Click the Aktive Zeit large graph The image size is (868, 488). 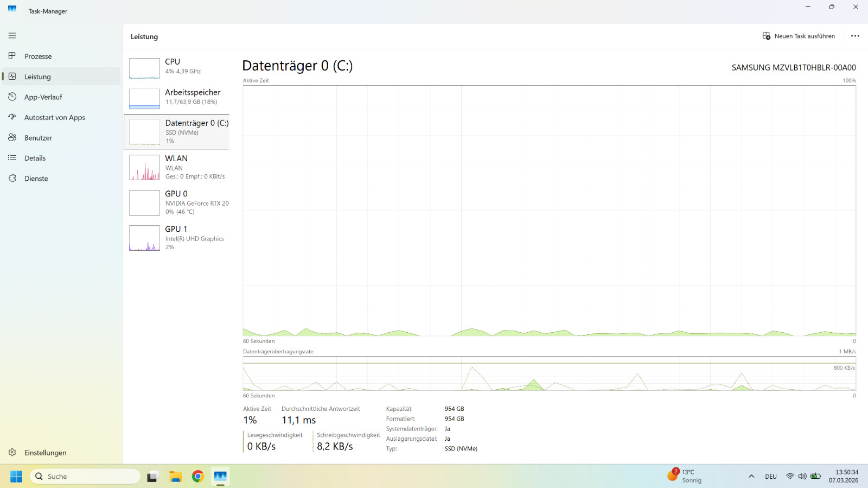pyautogui.click(x=549, y=211)
